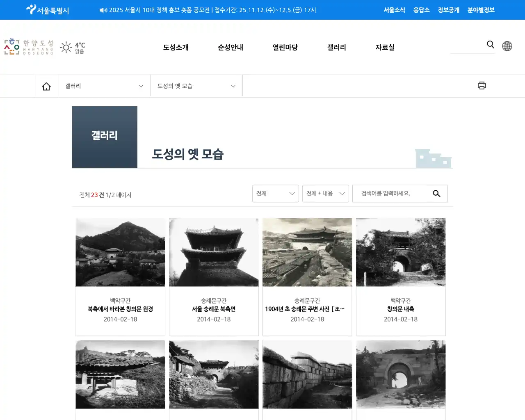Open the 순성안내 navigation menu

point(230,47)
